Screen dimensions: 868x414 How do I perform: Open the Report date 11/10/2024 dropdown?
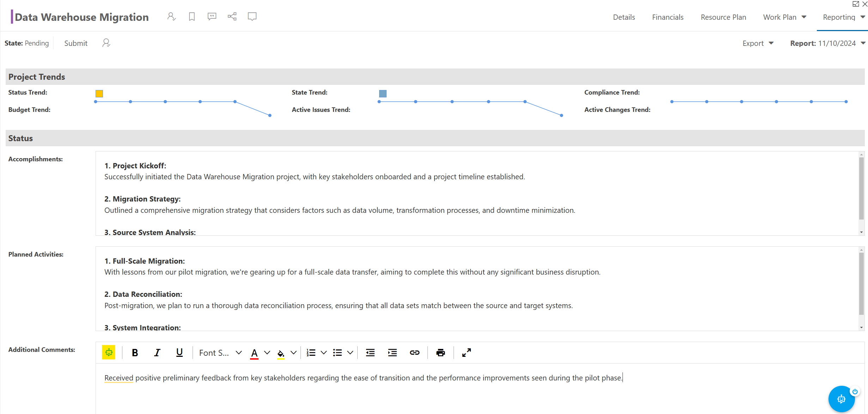[828, 43]
